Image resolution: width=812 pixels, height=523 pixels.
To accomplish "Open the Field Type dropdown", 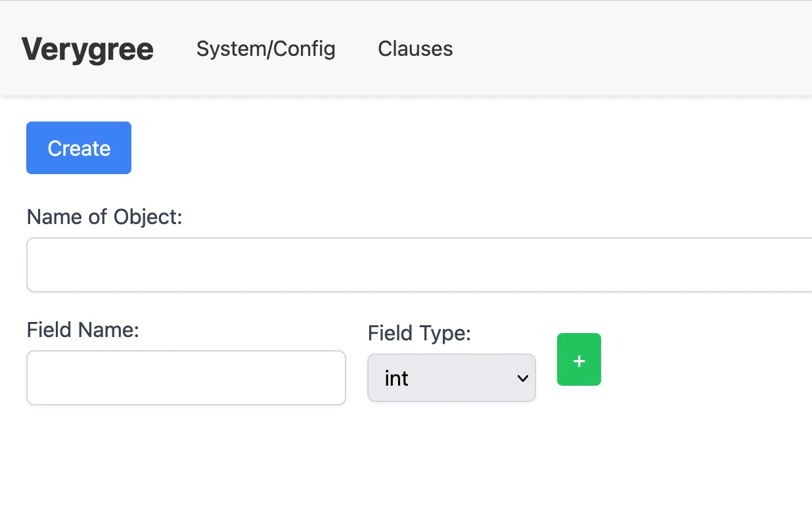I will coord(451,378).
